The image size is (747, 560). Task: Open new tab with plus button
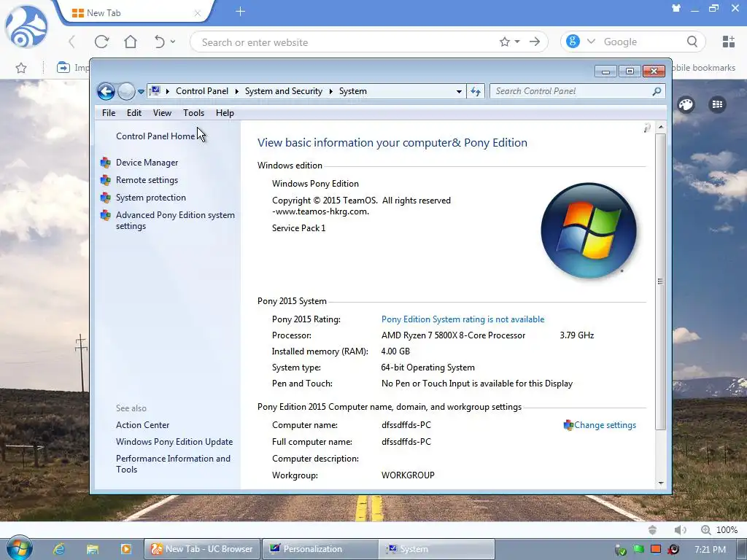tap(240, 12)
